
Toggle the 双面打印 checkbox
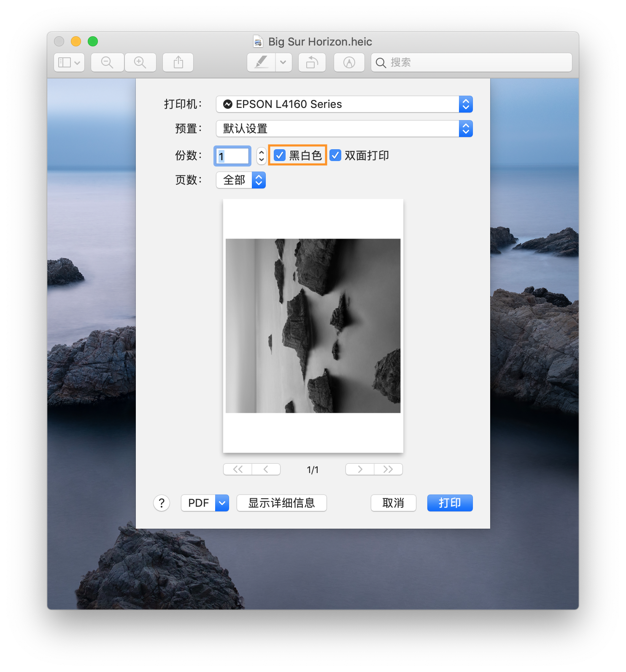(x=335, y=156)
